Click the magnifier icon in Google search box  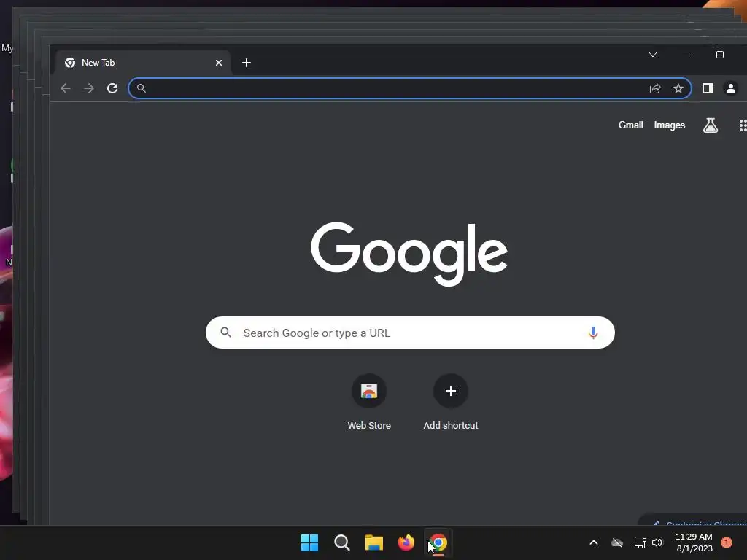226,332
